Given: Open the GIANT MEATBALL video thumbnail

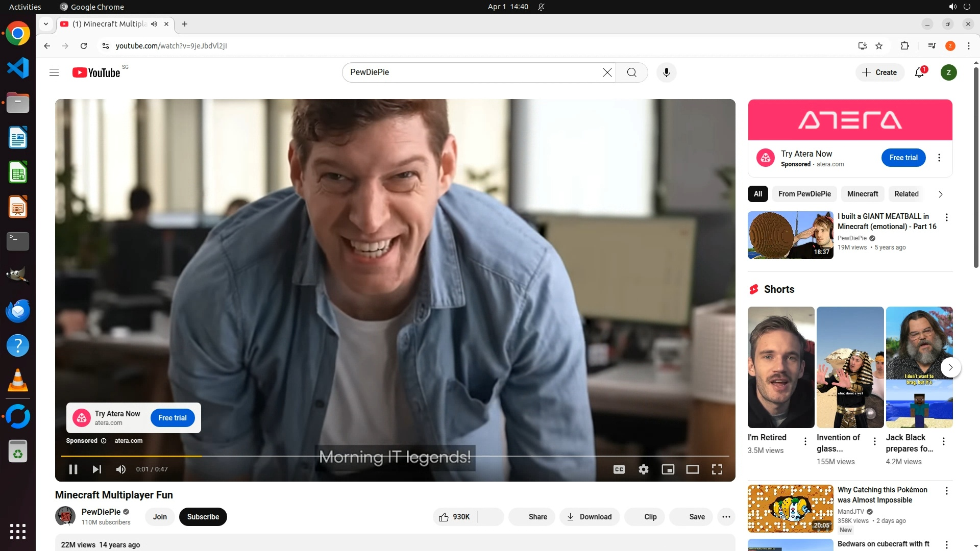Looking at the screenshot, I should point(790,235).
